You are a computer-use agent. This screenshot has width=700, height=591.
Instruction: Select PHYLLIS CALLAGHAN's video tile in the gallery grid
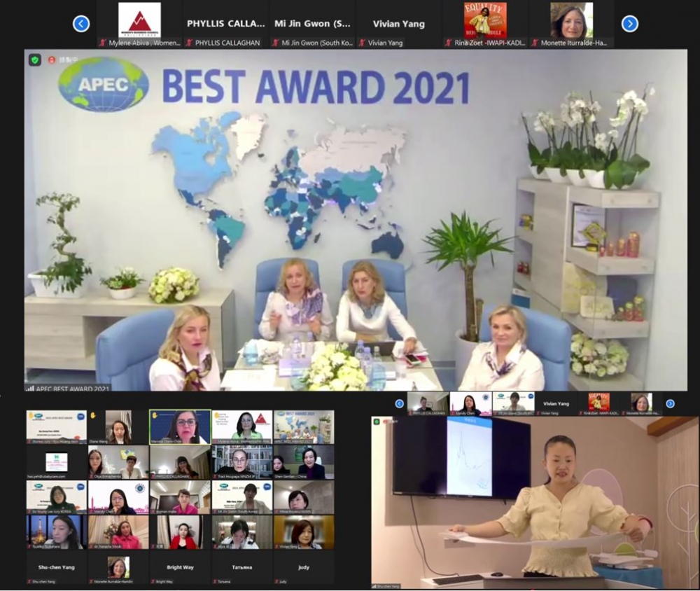pos(181,462)
